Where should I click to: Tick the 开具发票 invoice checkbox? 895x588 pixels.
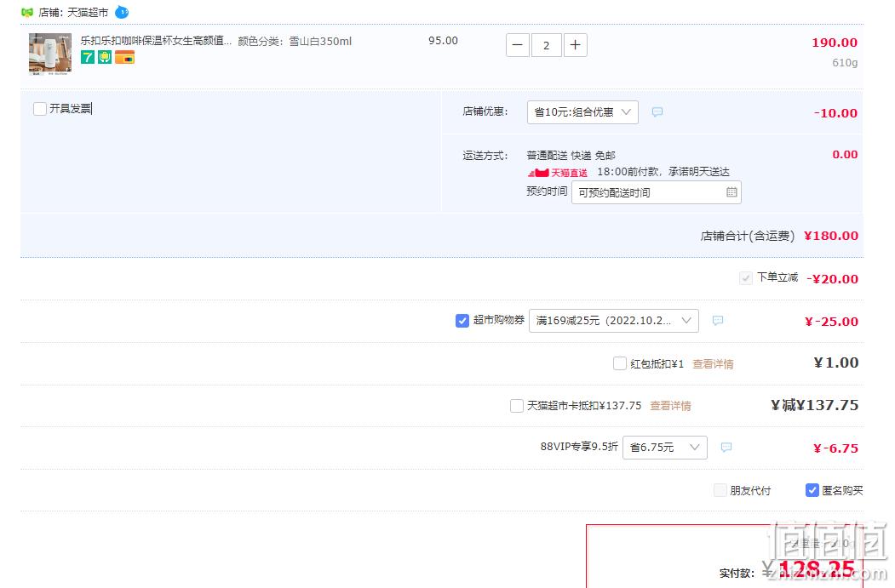click(40, 109)
